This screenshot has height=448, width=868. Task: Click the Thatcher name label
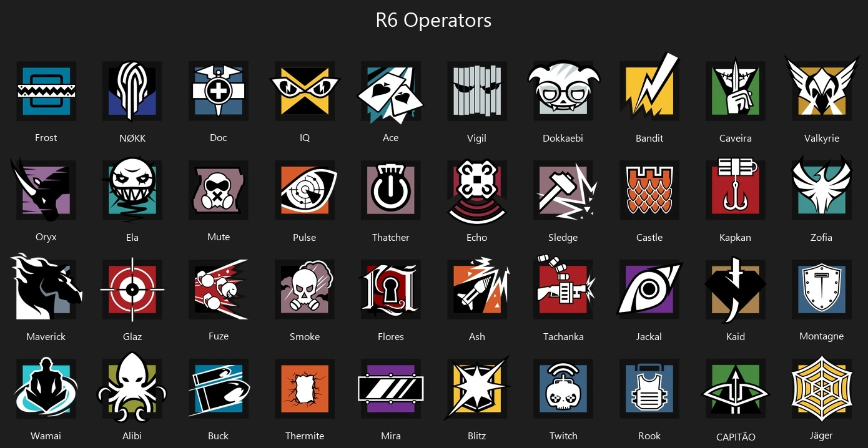coord(391,237)
